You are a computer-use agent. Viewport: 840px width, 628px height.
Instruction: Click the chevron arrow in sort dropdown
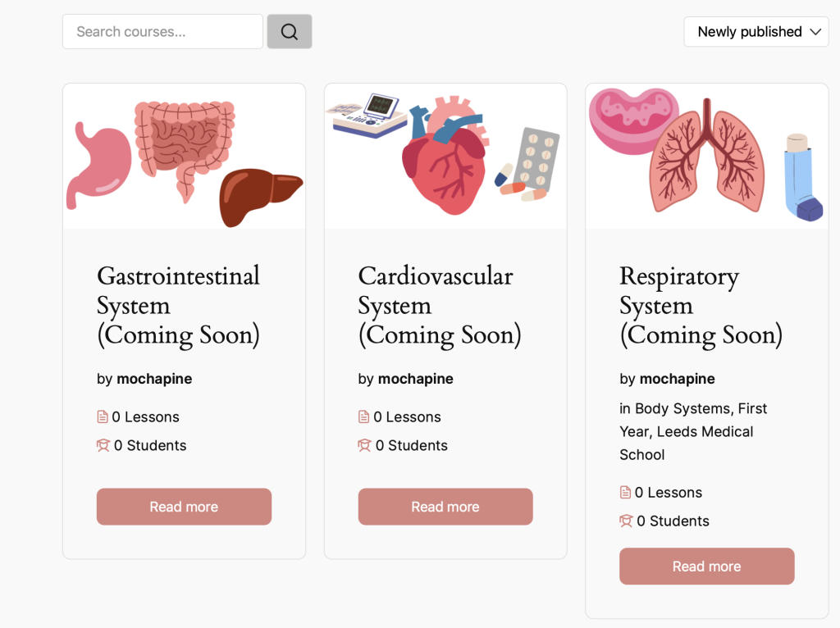815,32
